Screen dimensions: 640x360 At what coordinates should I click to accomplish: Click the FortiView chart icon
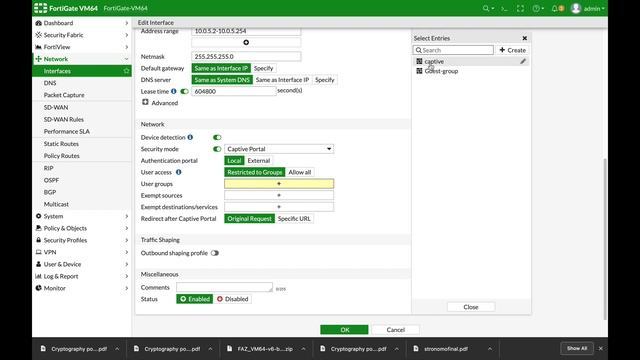coord(38,47)
